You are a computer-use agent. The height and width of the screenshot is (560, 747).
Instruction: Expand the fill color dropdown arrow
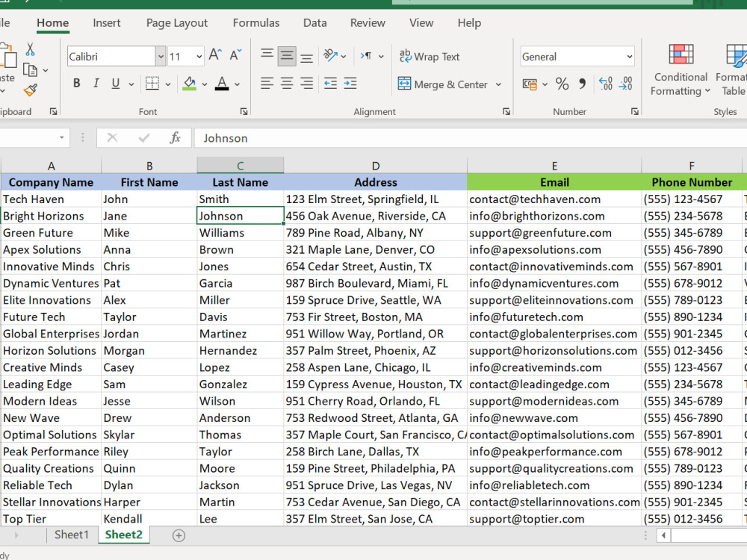pos(205,85)
